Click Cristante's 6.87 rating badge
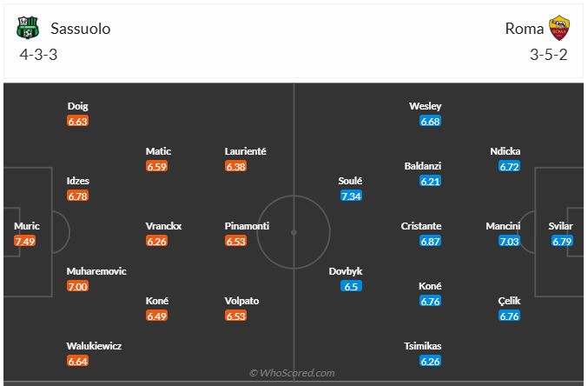The height and width of the screenshot is (386, 588). pos(431,241)
